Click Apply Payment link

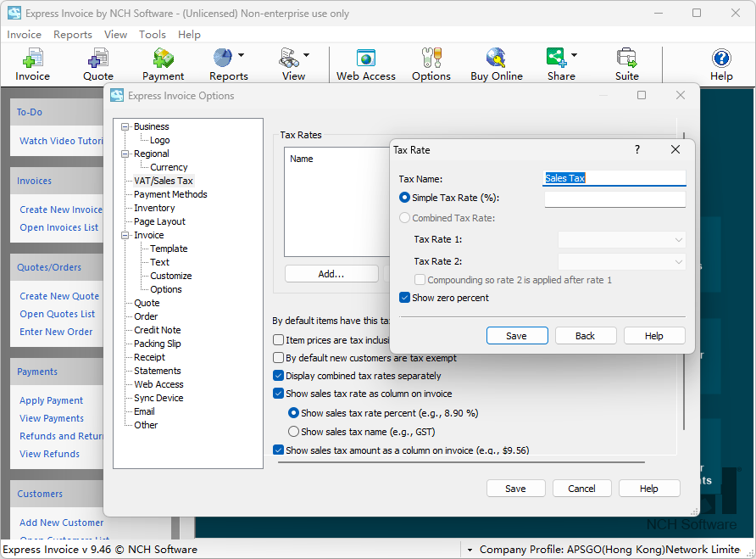point(51,400)
